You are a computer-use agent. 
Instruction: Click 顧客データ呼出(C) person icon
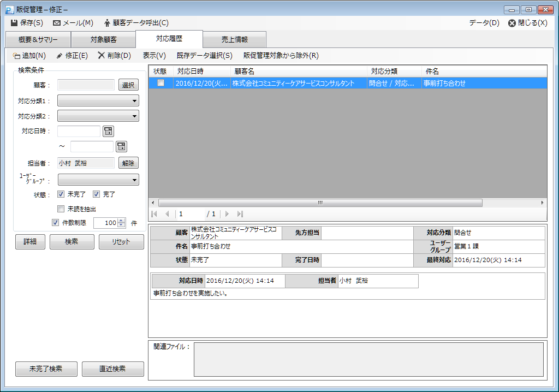106,23
